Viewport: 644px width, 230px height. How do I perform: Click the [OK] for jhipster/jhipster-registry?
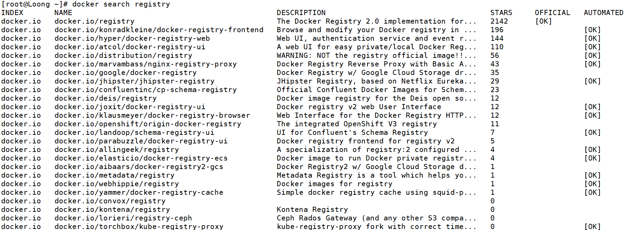click(592, 81)
